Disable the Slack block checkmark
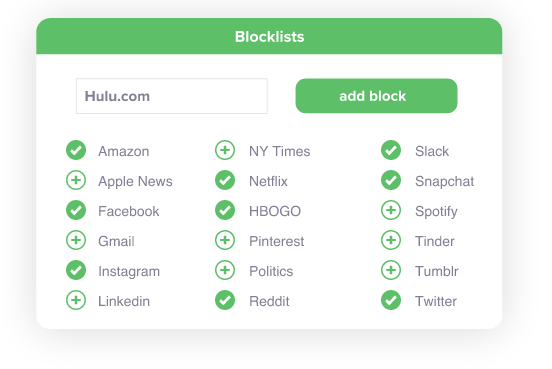 tap(391, 150)
